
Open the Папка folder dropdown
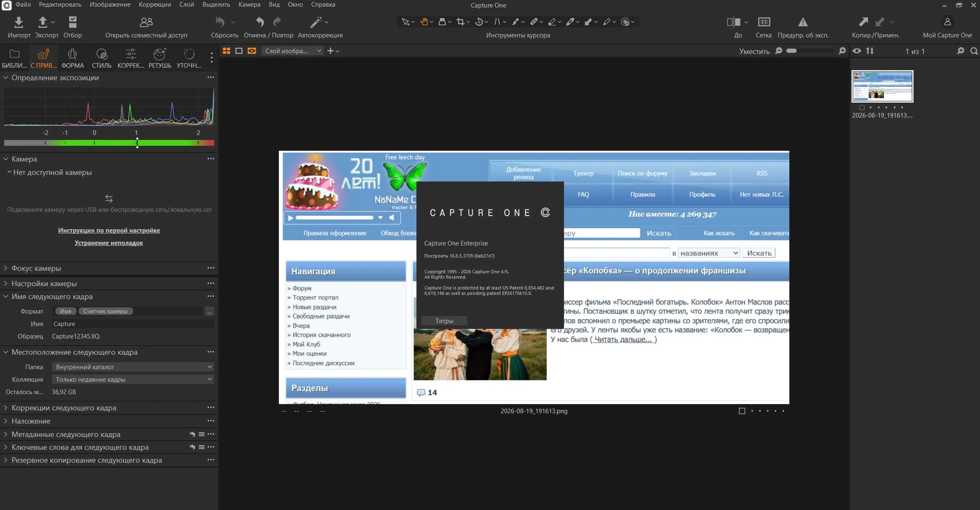coord(133,367)
